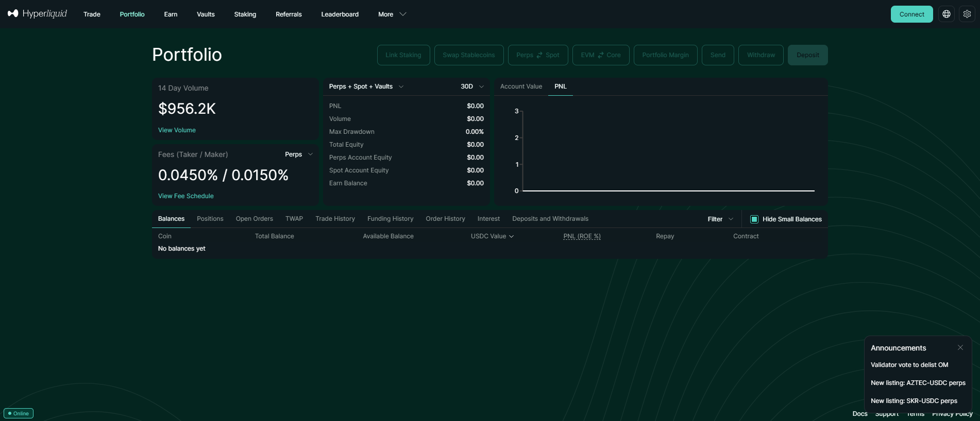This screenshot has height=421, width=980.
Task: Expand the More menu
Action: pos(392,14)
